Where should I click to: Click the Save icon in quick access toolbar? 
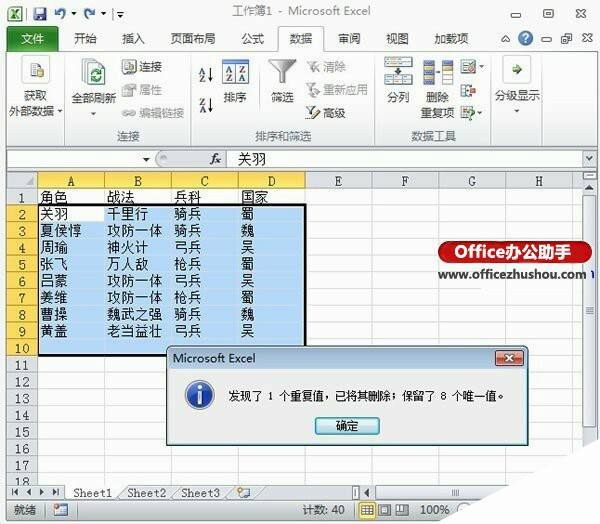40,14
